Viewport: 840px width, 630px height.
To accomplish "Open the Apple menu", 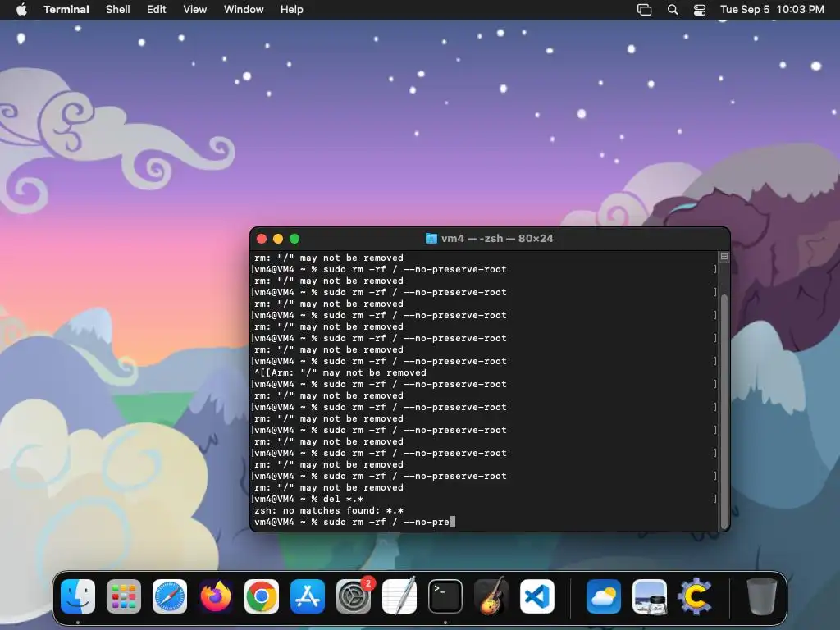I will [21, 10].
